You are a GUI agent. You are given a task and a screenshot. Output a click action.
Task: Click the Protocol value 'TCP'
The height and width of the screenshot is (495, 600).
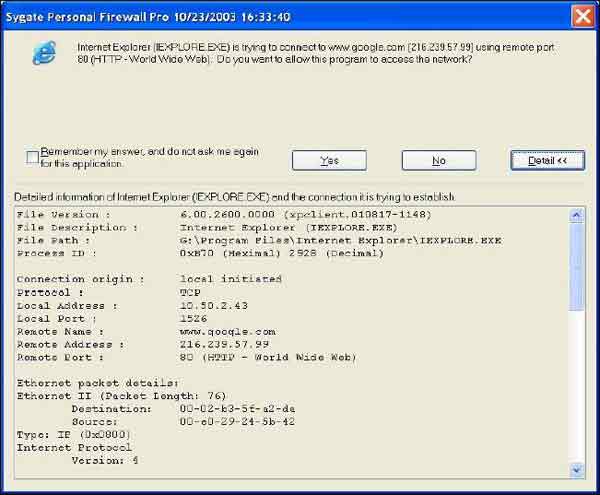(x=190, y=292)
